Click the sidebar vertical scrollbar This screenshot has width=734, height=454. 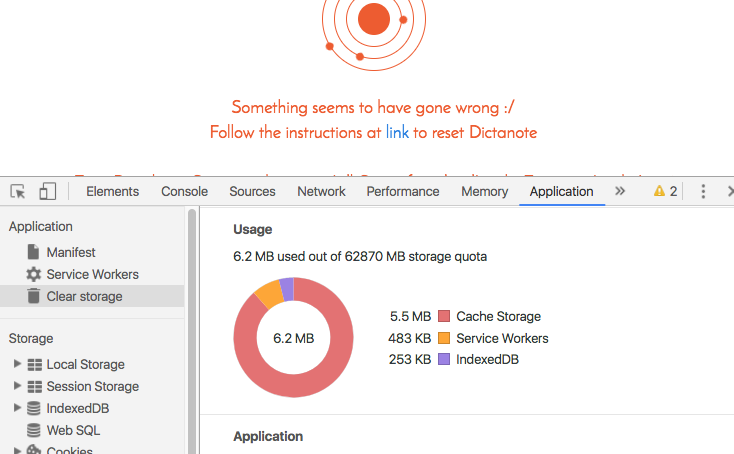pos(192,331)
